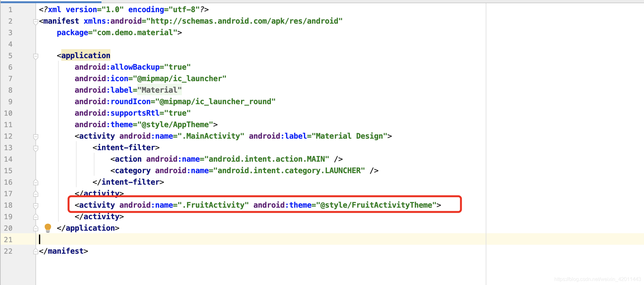Click the android:allowBackup="true" line
Image resolution: width=644 pixels, height=285 pixels.
[132, 67]
